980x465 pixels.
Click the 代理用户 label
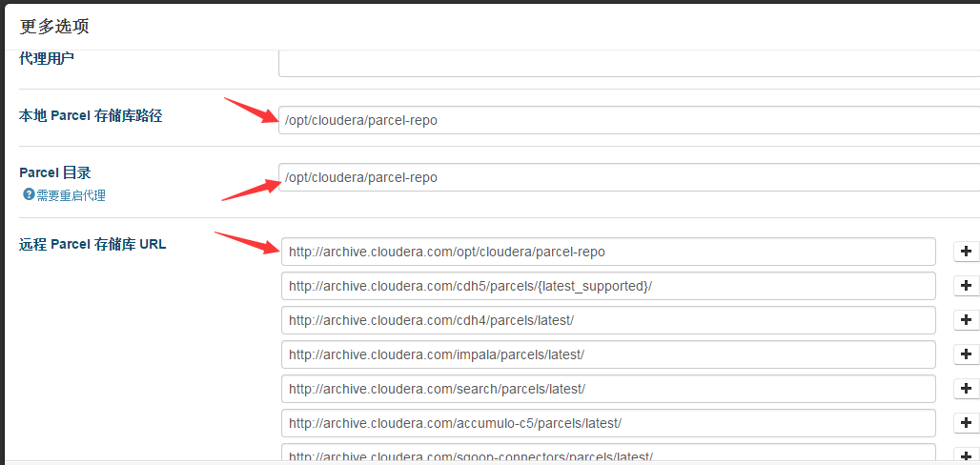(x=47, y=58)
